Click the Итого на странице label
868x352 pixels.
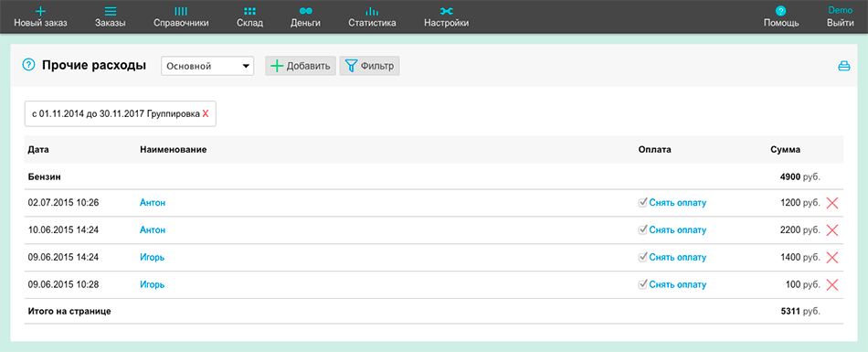tap(69, 312)
